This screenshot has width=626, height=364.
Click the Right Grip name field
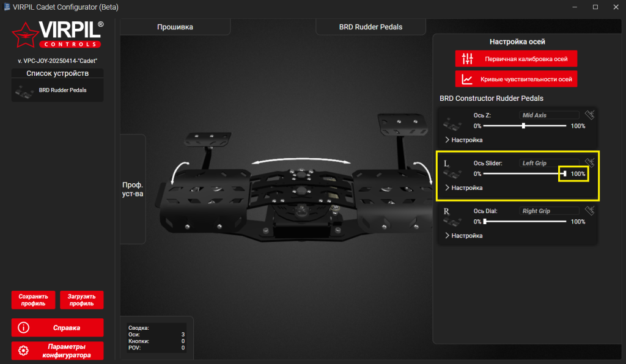pyautogui.click(x=549, y=211)
